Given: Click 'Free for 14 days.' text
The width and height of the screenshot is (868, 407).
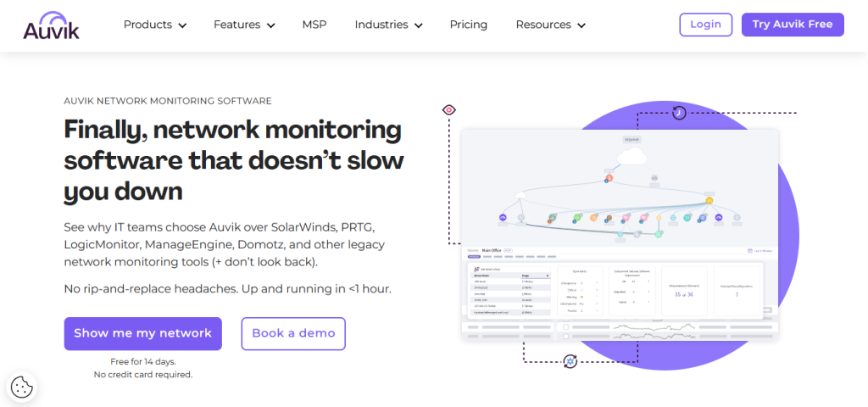Looking at the screenshot, I should point(142,361).
